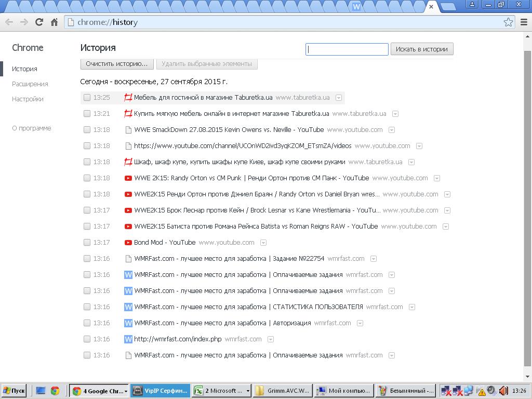This screenshot has height=399, width=532.
Task: Switch to VipIP Серфин taskbar window
Action: click(x=160, y=391)
